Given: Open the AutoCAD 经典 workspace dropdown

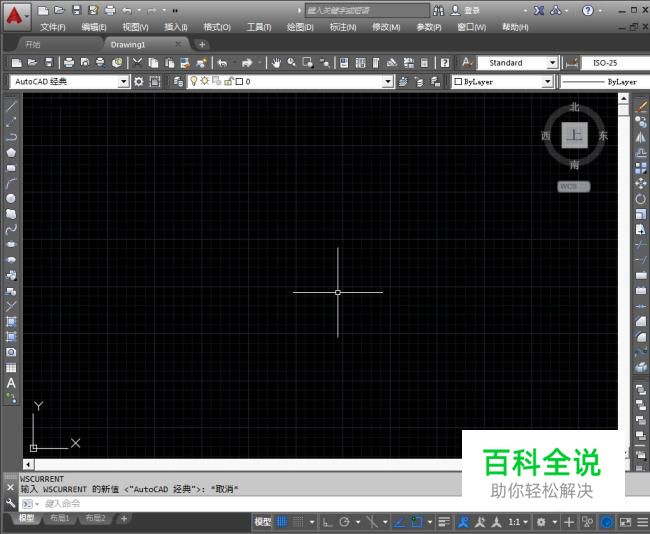Looking at the screenshot, I should (124, 82).
